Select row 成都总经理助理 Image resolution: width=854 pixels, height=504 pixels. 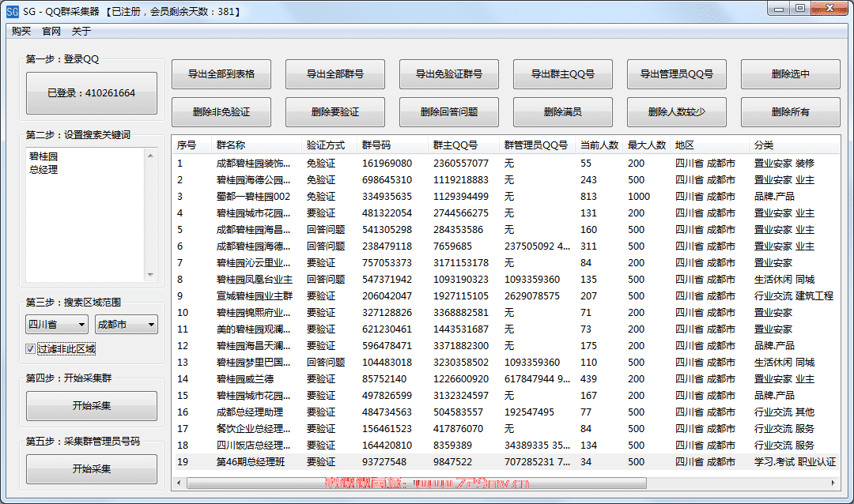point(507,412)
